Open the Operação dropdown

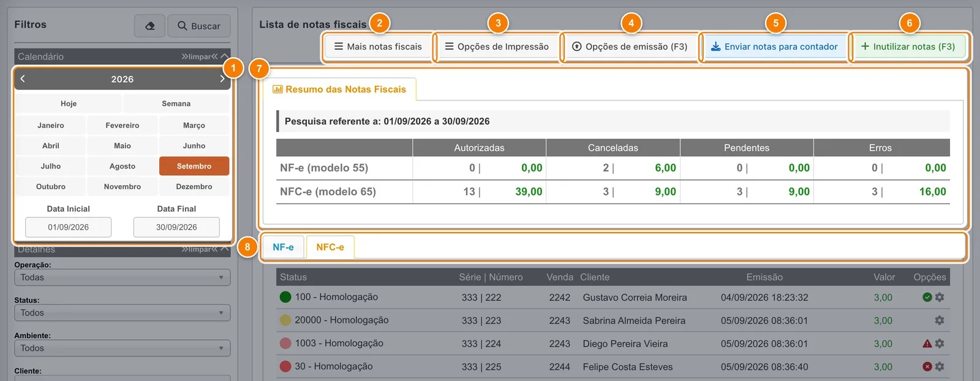[123, 277]
